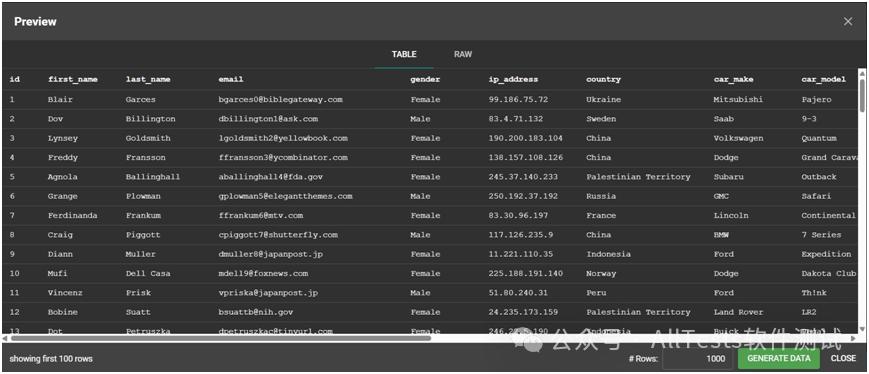The image size is (869, 374).
Task: Click email gplowman5@elegantthemes.com
Action: [x=285, y=197]
